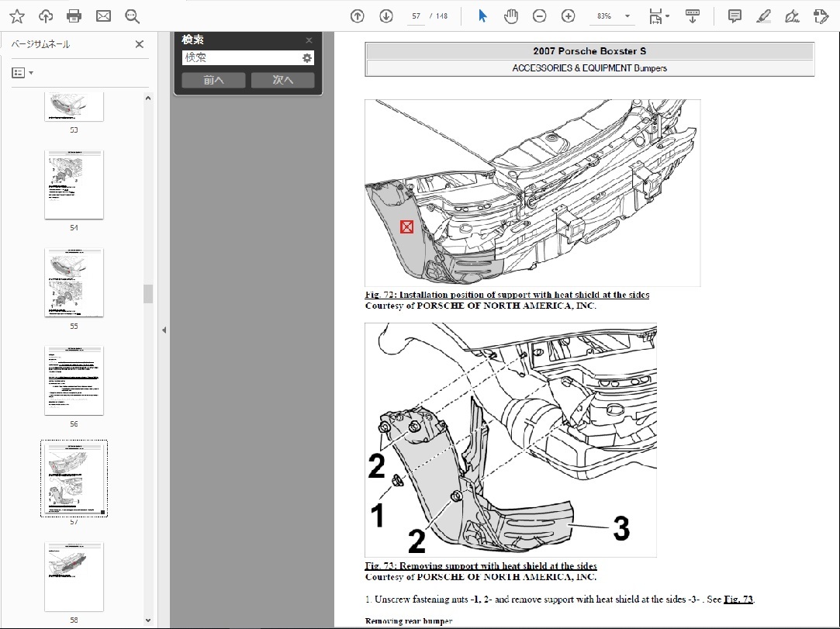Select page 55 thumbnail

74,283
